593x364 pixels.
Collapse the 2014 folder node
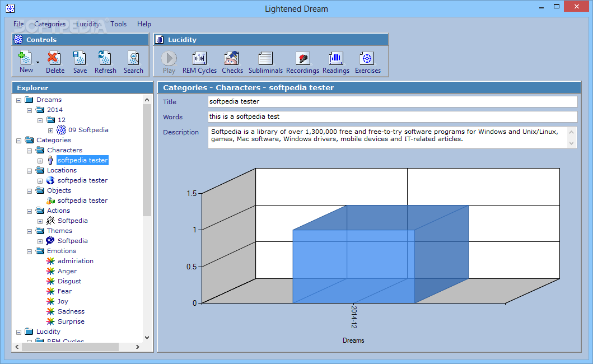[30, 110]
